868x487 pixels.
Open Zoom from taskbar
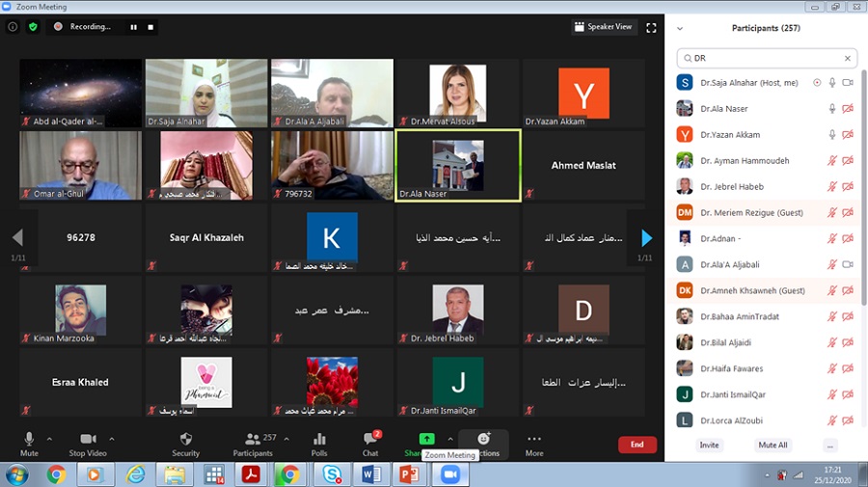(x=449, y=474)
